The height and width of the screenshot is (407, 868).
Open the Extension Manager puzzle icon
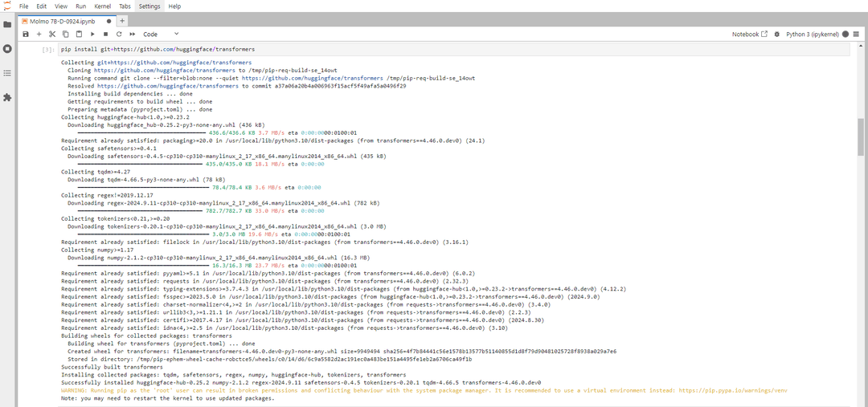(7, 97)
